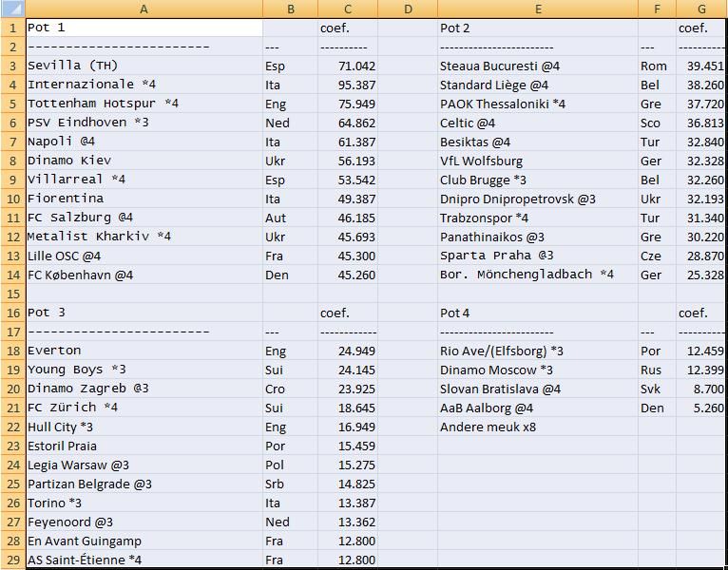Click cell containing 'Pot 1'

click(144, 28)
